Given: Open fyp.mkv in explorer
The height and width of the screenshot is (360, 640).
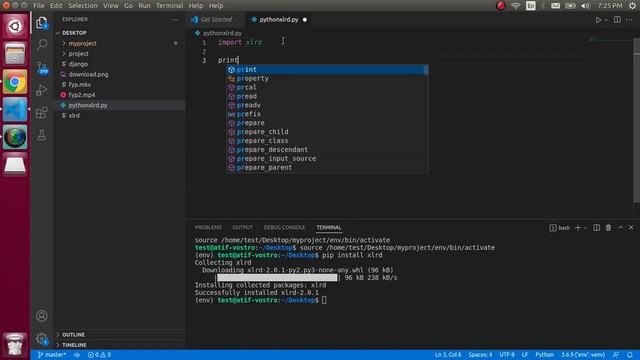Looking at the screenshot, I should (80, 84).
